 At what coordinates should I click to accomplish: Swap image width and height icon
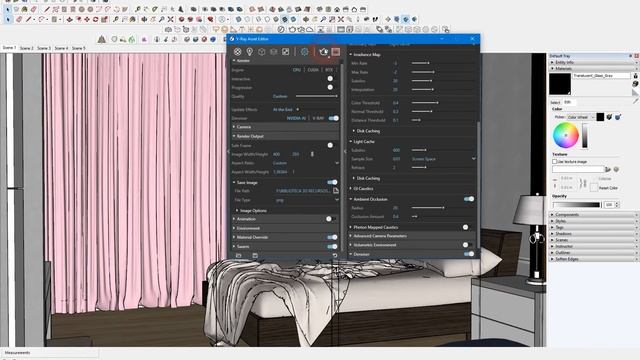coord(312,154)
